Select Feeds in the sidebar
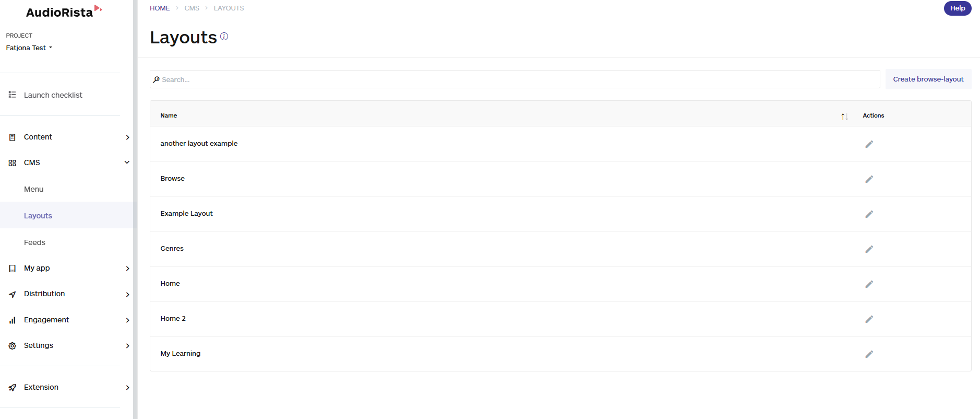The height and width of the screenshot is (419, 980). (x=34, y=242)
